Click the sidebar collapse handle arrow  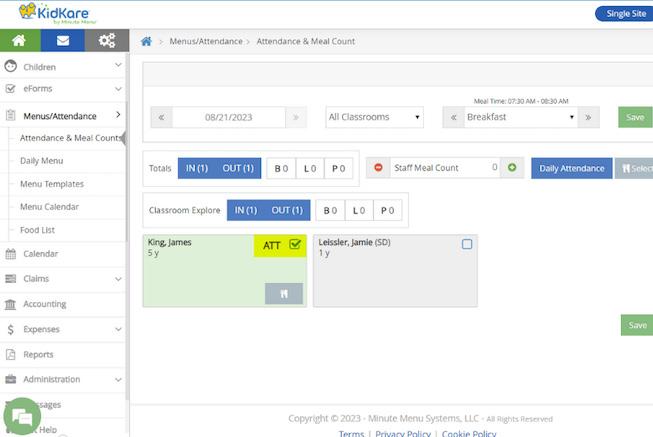pos(124,138)
